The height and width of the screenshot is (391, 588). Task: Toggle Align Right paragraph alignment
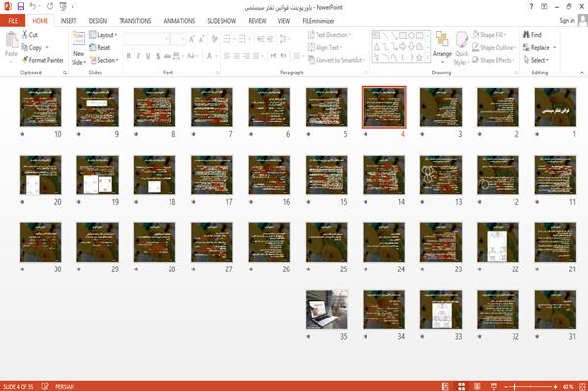click(x=246, y=56)
